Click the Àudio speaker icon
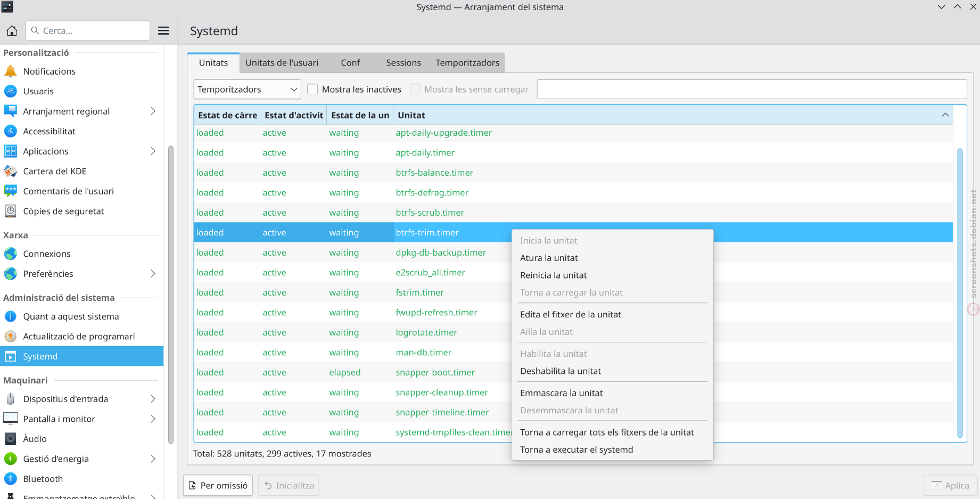The width and height of the screenshot is (980, 499). [11, 438]
